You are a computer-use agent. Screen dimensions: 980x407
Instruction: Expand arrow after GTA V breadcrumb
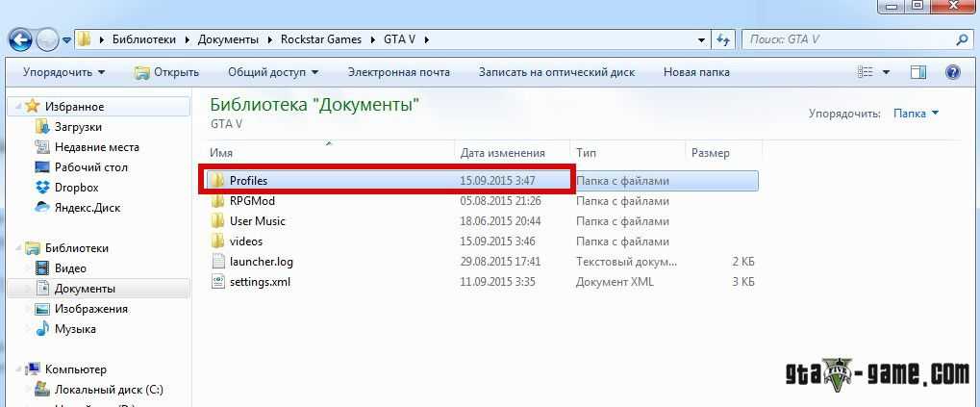428,40
